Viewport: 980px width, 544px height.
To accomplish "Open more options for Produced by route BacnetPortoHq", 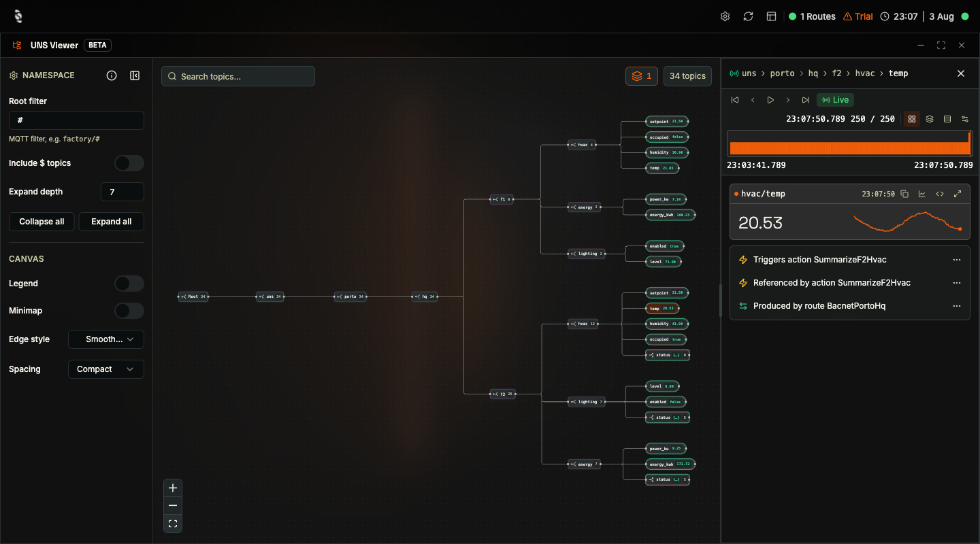I will [x=957, y=306].
